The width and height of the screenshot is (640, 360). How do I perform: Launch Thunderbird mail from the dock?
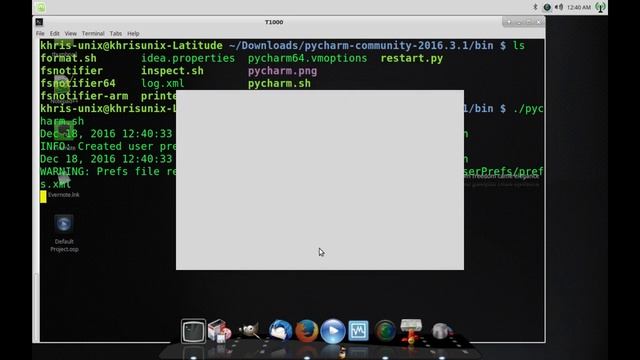280,331
